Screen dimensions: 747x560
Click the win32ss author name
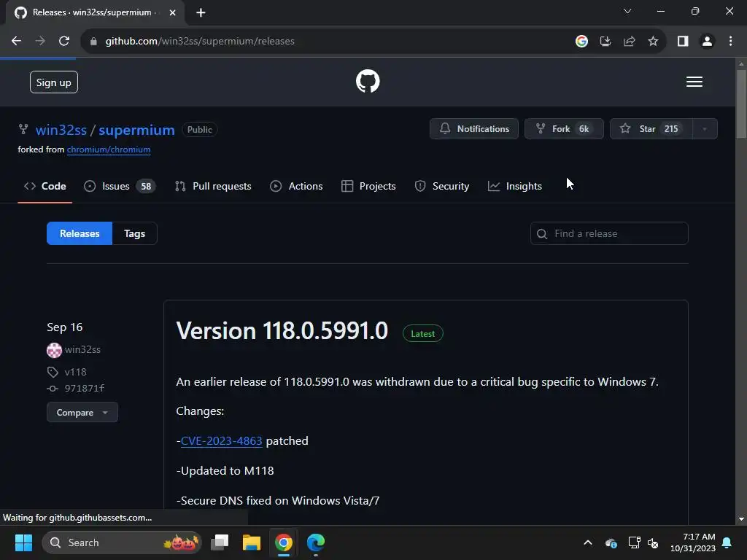(x=82, y=349)
